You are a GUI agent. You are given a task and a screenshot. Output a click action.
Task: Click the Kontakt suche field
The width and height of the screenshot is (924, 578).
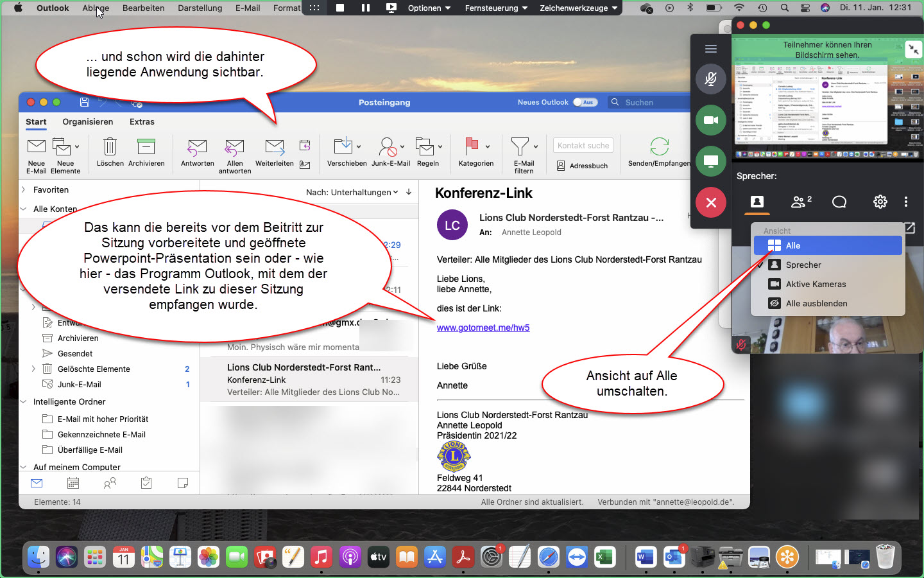click(x=583, y=146)
